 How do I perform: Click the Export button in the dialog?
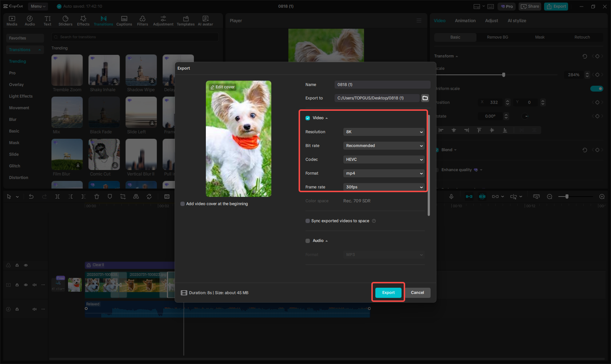388,292
